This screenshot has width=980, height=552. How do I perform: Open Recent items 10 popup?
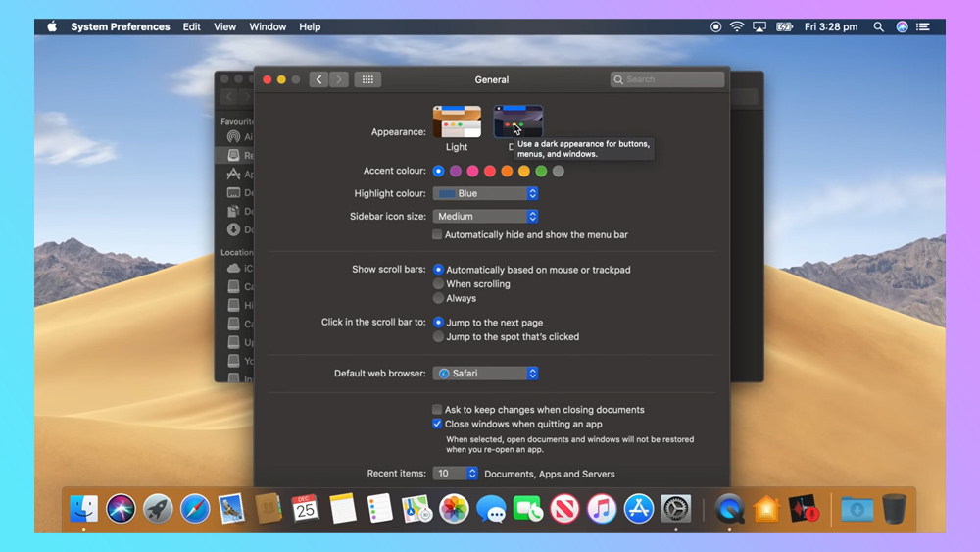pyautogui.click(x=455, y=474)
